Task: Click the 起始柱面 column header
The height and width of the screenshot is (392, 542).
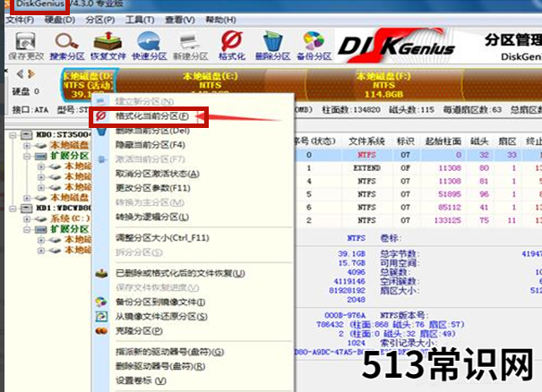Action: 443,141
